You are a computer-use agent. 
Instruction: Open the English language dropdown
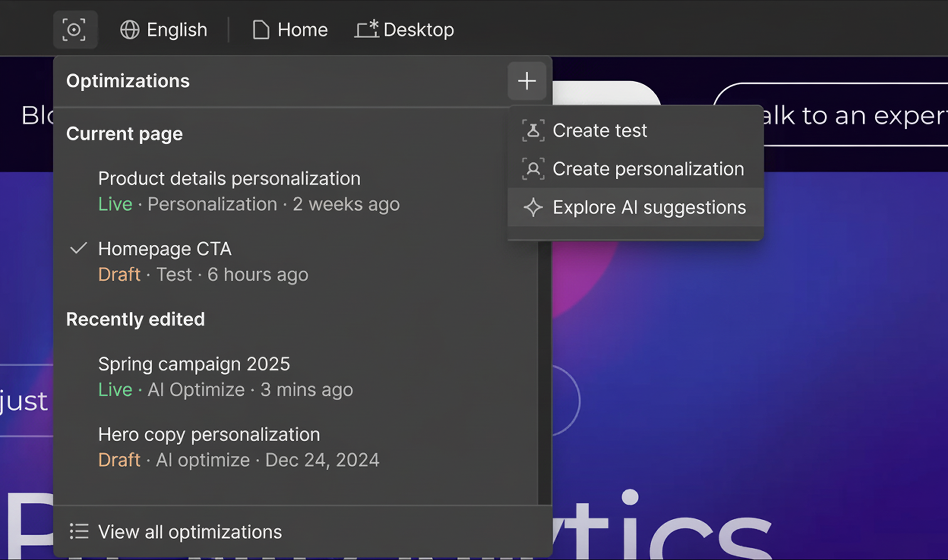(x=177, y=30)
